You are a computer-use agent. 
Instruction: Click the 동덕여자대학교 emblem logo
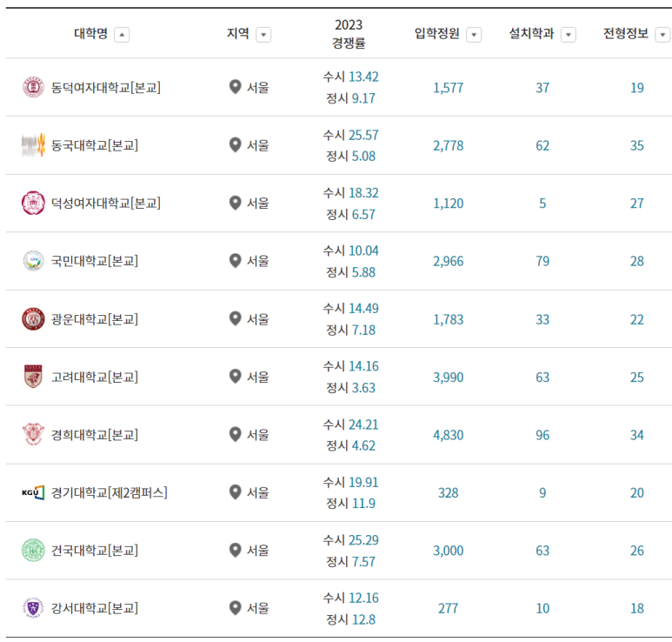(x=33, y=88)
